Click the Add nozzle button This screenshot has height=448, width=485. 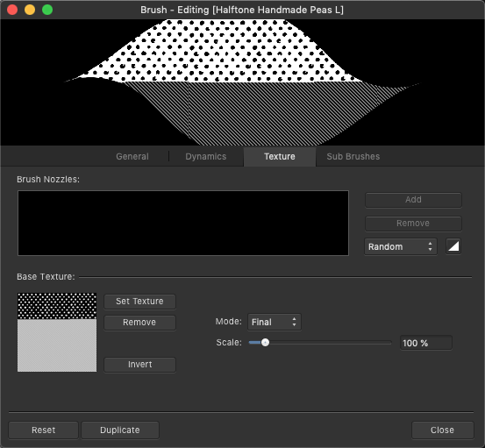point(413,199)
